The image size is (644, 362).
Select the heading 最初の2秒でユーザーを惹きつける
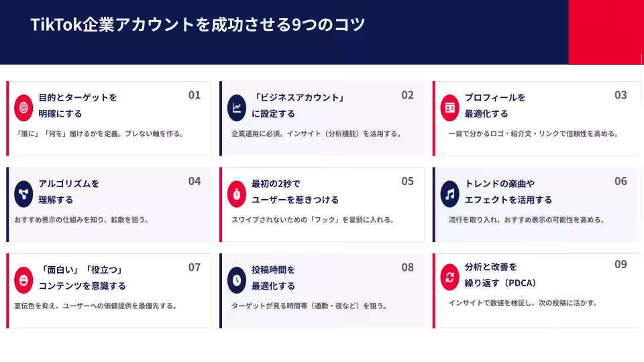tap(295, 191)
